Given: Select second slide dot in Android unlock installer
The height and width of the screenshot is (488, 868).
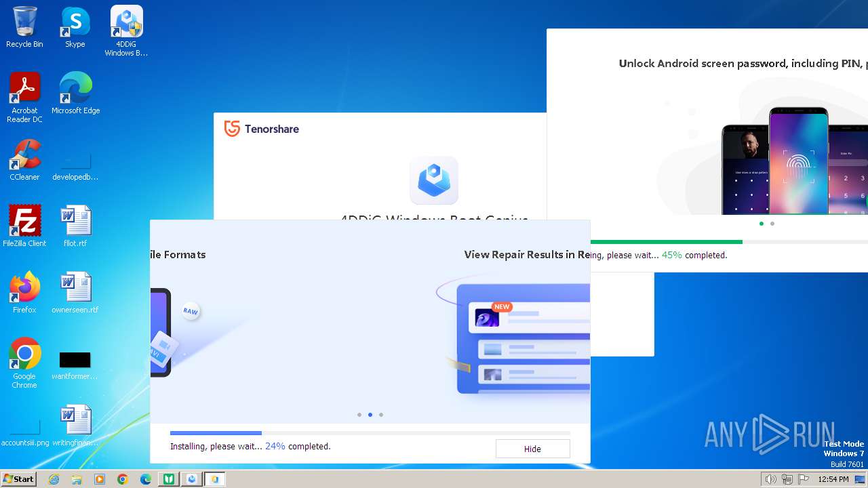Looking at the screenshot, I should 772,224.
